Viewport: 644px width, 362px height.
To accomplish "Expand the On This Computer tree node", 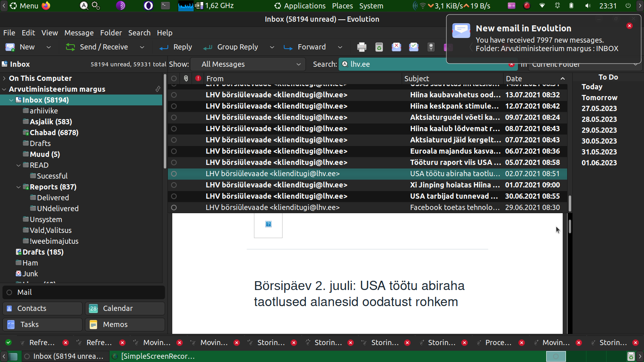I will (4, 78).
